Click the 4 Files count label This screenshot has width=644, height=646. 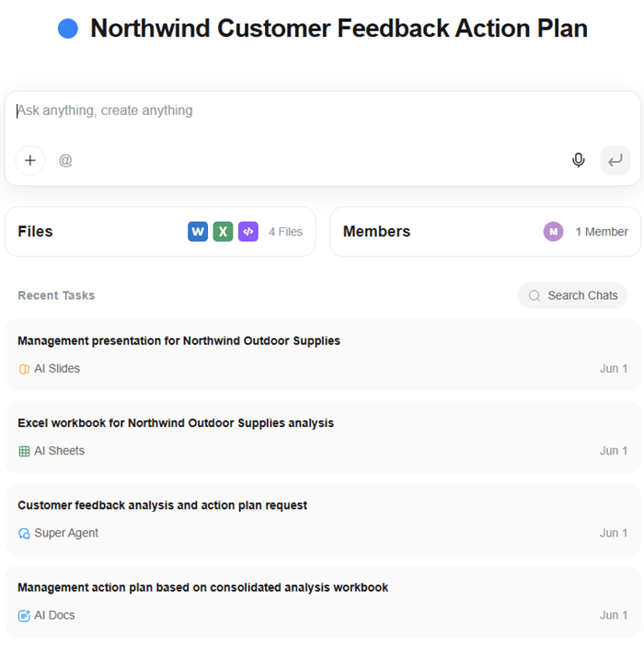[x=285, y=232]
